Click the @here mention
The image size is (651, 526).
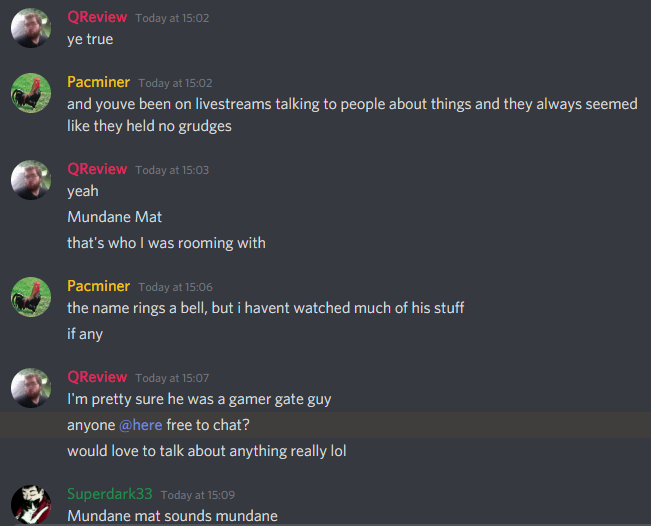(140, 425)
